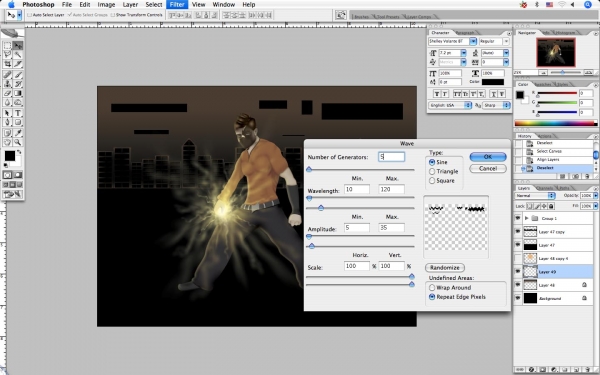Choose Repeat Edge Pixels option
Image resolution: width=600 pixels, height=375 pixels.
tap(432, 297)
